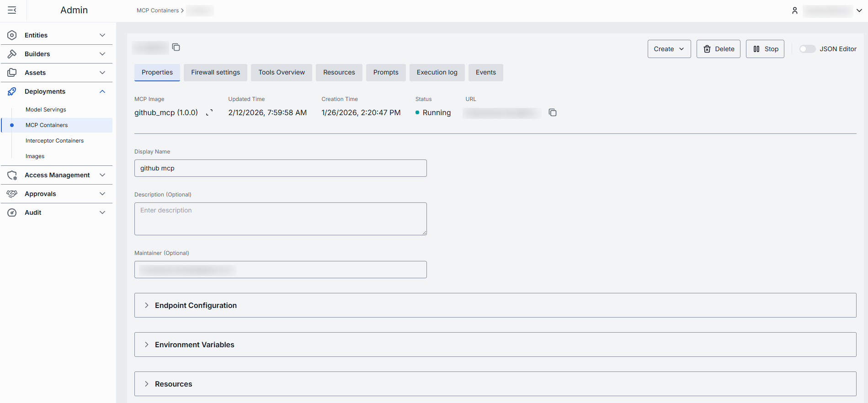Open the Create dropdown button
The width and height of the screenshot is (868, 403).
pos(669,49)
